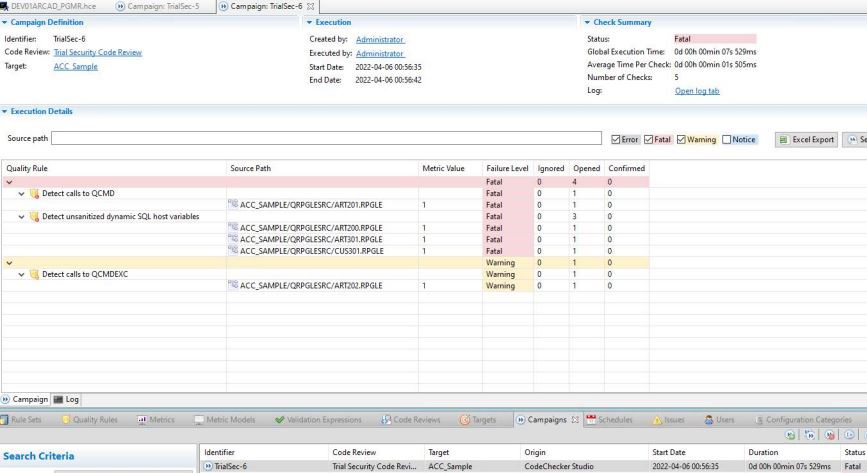Sort by the Quality Rule column header
This screenshot has height=473, width=867.
(114, 168)
